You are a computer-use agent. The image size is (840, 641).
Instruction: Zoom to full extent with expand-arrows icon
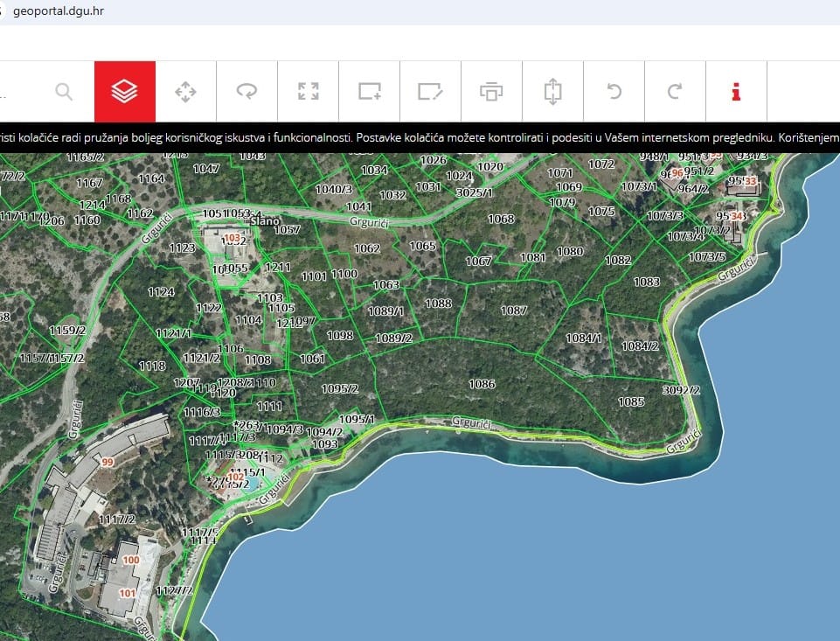pyautogui.click(x=308, y=91)
